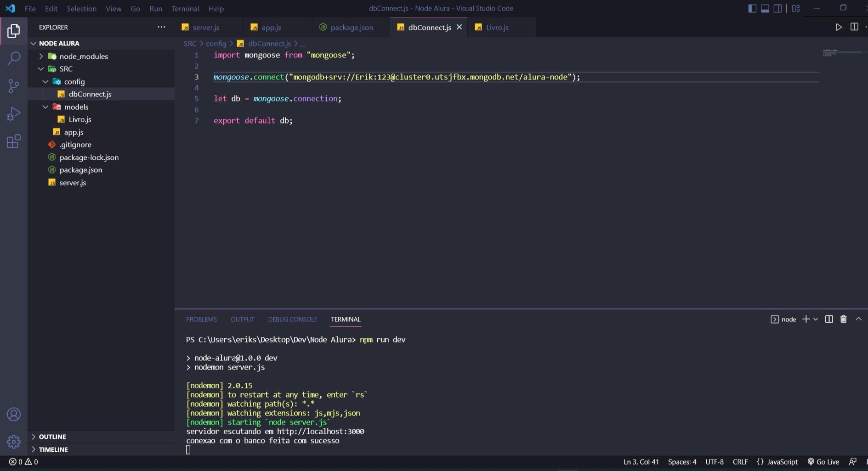
Task: Kill terminal with the trash icon
Action: coord(843,319)
